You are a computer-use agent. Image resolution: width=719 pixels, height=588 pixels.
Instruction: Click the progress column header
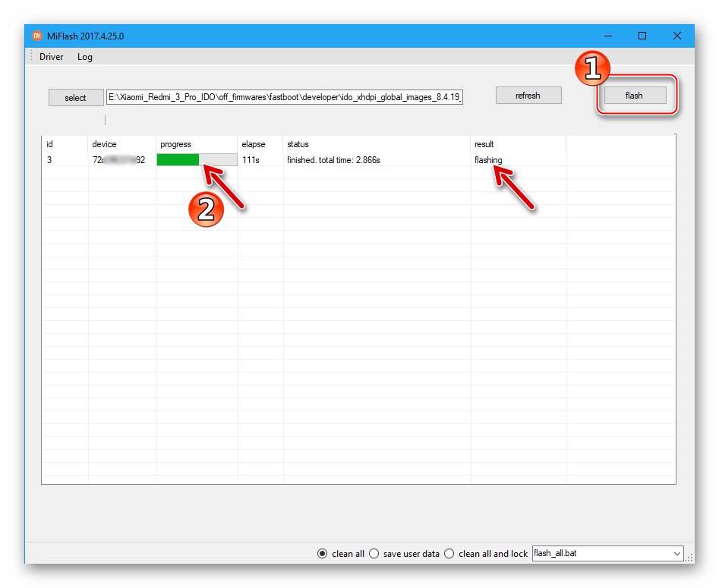coord(197,144)
